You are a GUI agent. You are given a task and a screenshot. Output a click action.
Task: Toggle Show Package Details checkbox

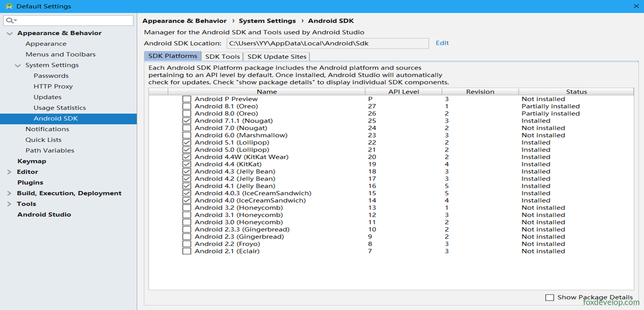550,298
